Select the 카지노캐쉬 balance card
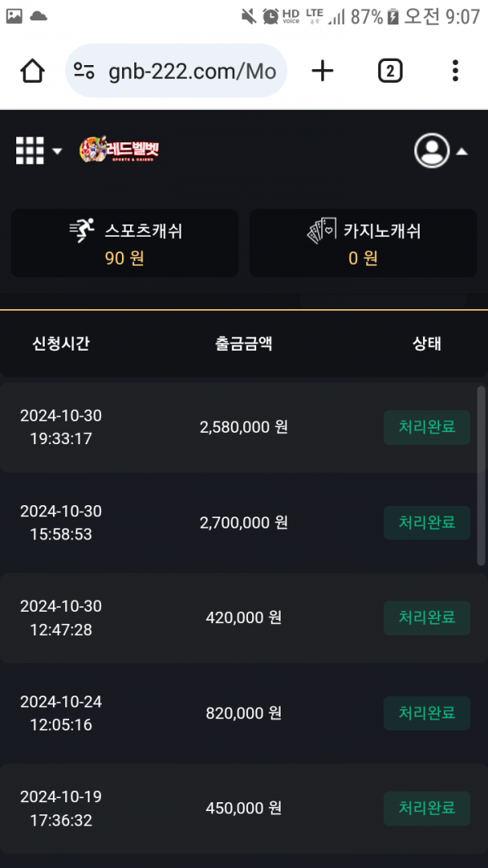Image resolution: width=488 pixels, height=868 pixels. pos(363,243)
